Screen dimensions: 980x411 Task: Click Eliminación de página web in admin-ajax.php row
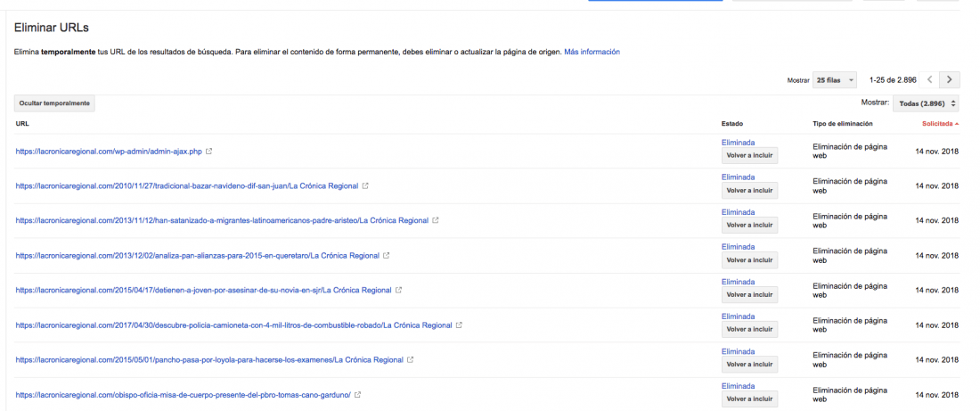coord(849,152)
